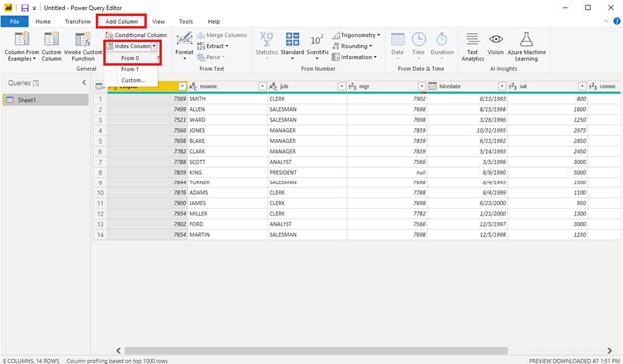The width and height of the screenshot is (623, 364).
Task: Switch to the Help tab
Action: pos(214,21)
